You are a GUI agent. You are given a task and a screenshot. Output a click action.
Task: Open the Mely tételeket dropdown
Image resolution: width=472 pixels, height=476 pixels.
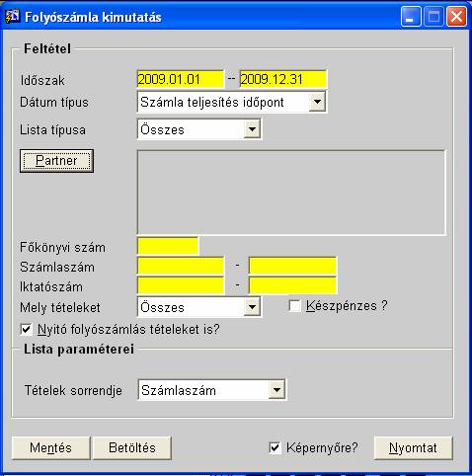[x=252, y=307]
